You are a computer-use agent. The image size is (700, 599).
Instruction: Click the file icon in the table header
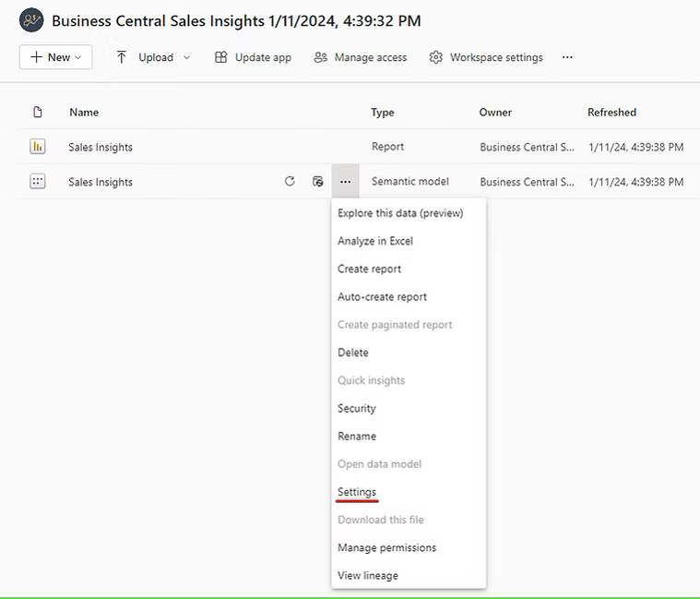click(x=38, y=113)
